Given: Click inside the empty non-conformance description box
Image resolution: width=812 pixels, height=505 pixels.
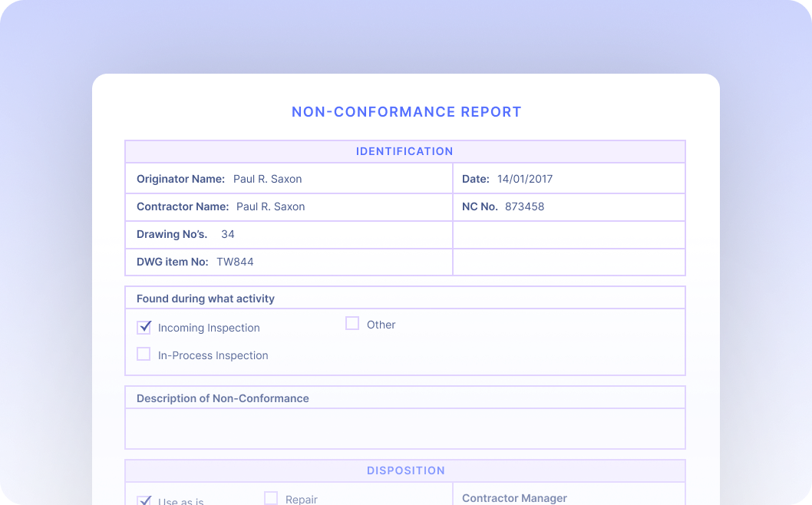Looking at the screenshot, I should click(404, 428).
